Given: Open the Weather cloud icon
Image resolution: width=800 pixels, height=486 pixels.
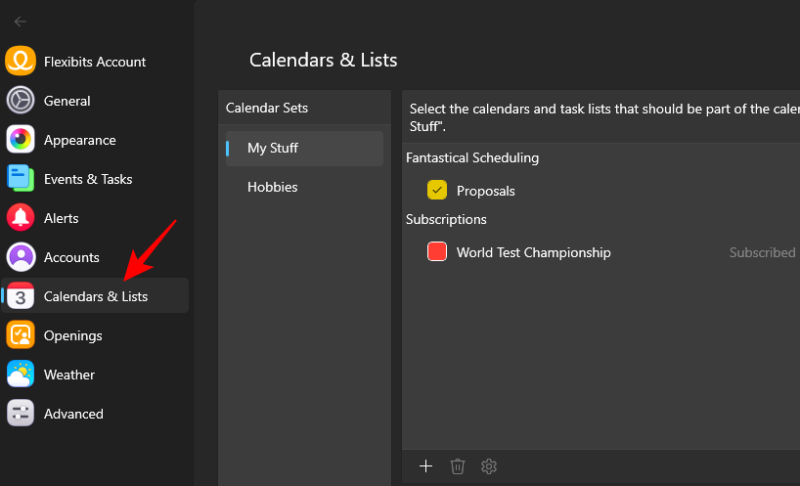Looking at the screenshot, I should point(21,375).
